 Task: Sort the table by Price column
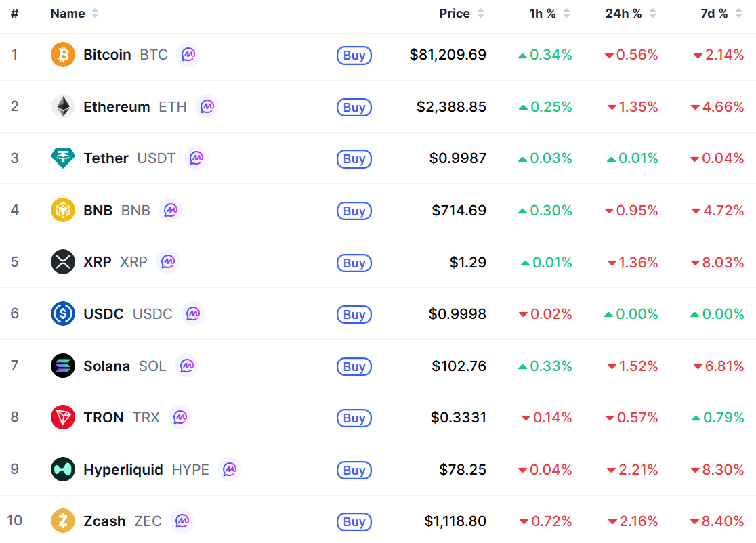pos(461,14)
